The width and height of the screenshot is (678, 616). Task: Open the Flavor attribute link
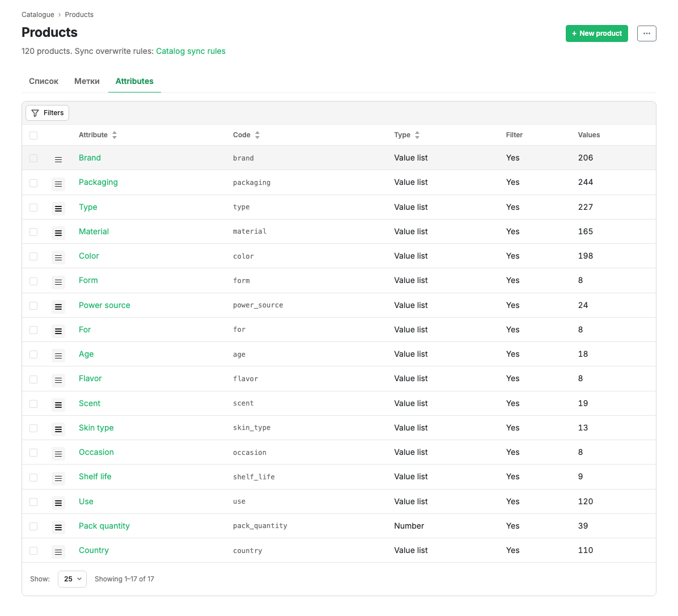click(x=90, y=378)
